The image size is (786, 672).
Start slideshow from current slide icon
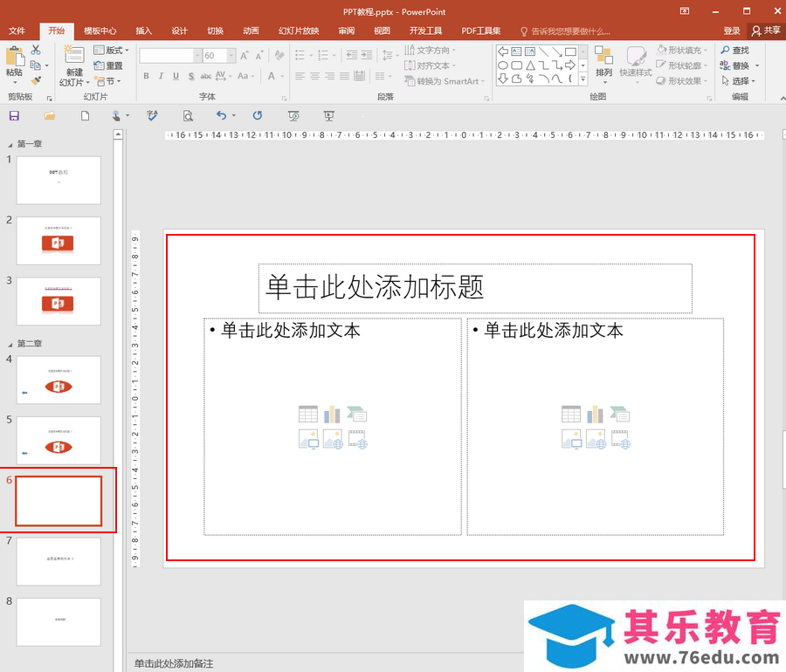click(x=329, y=116)
